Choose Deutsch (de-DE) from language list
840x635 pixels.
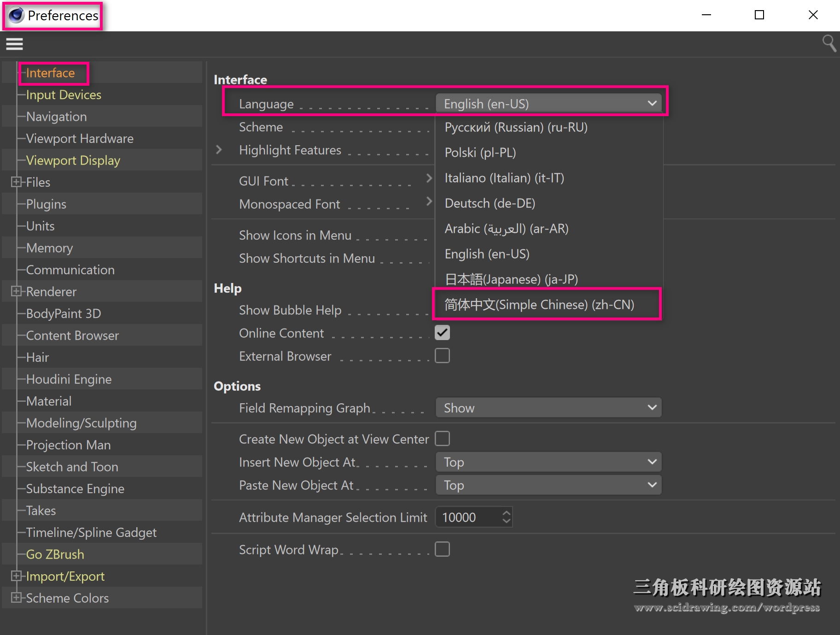tap(490, 203)
